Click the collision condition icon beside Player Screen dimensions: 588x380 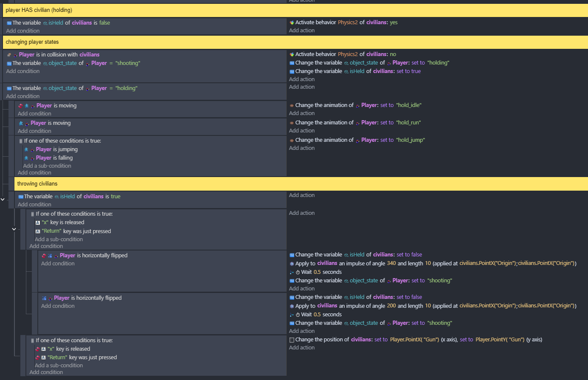click(x=9, y=55)
